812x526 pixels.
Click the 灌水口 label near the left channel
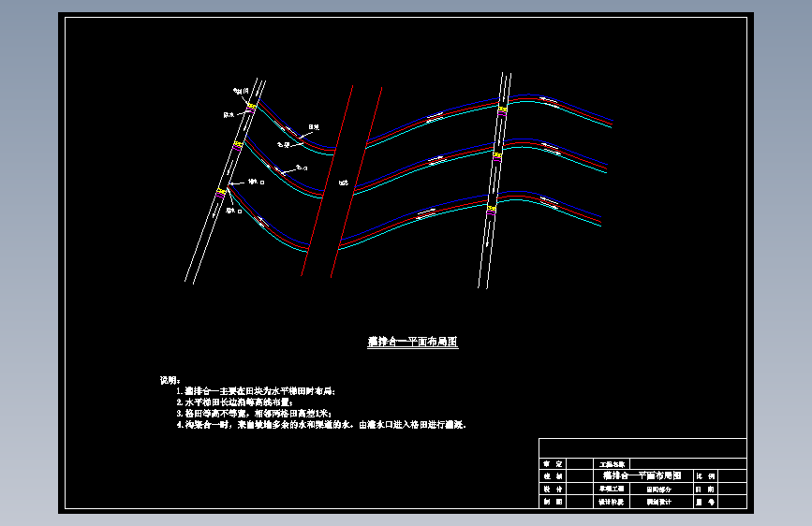(257, 182)
